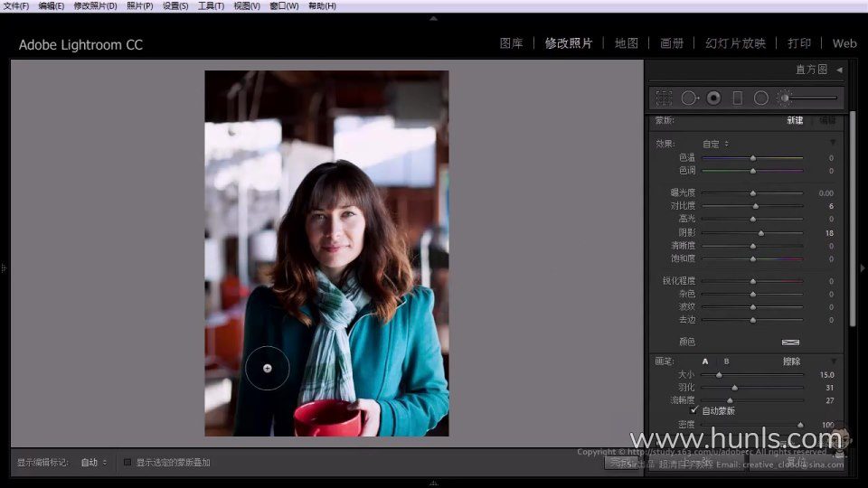Open the 编辑(E) menu
The height and width of the screenshot is (488, 868).
[51, 6]
